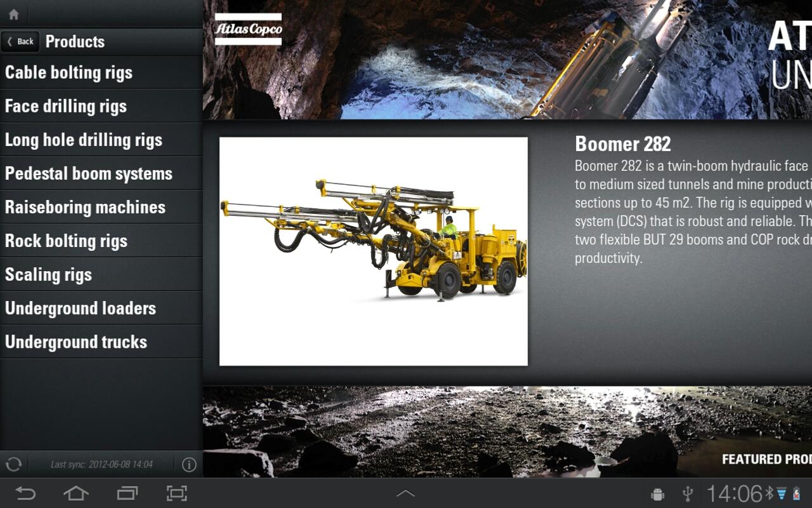Image resolution: width=812 pixels, height=508 pixels.
Task: Open the Boomer 282 description text
Action: coord(693,212)
